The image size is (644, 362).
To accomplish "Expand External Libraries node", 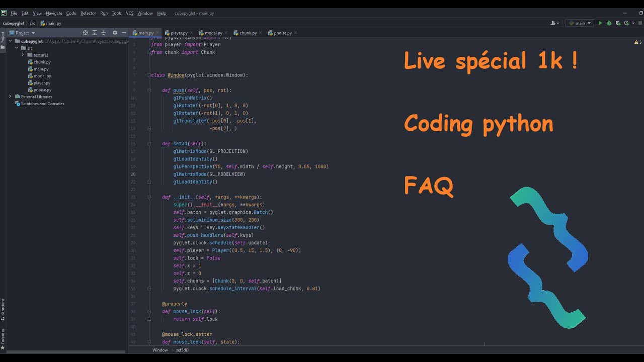I will (x=10, y=97).
